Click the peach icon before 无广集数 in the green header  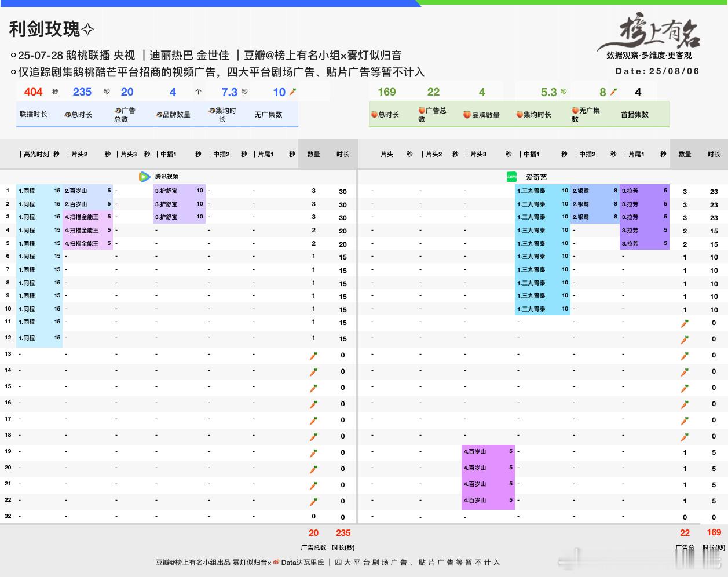(575, 110)
